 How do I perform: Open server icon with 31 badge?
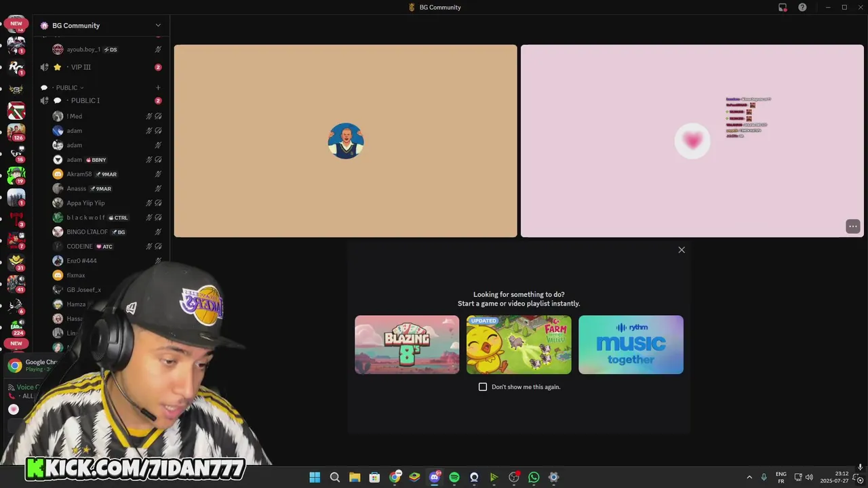click(x=16, y=262)
